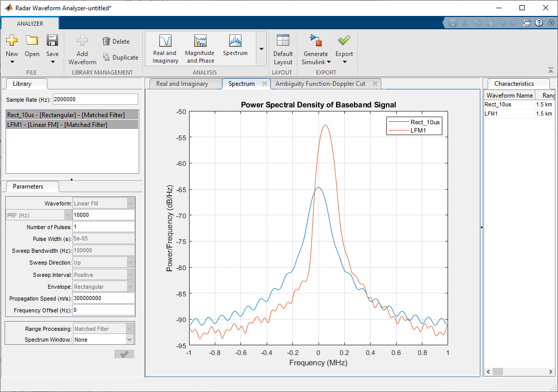Expand the analysis gallery dropdown arrow
Screen dimensions: 558x392
click(261, 49)
